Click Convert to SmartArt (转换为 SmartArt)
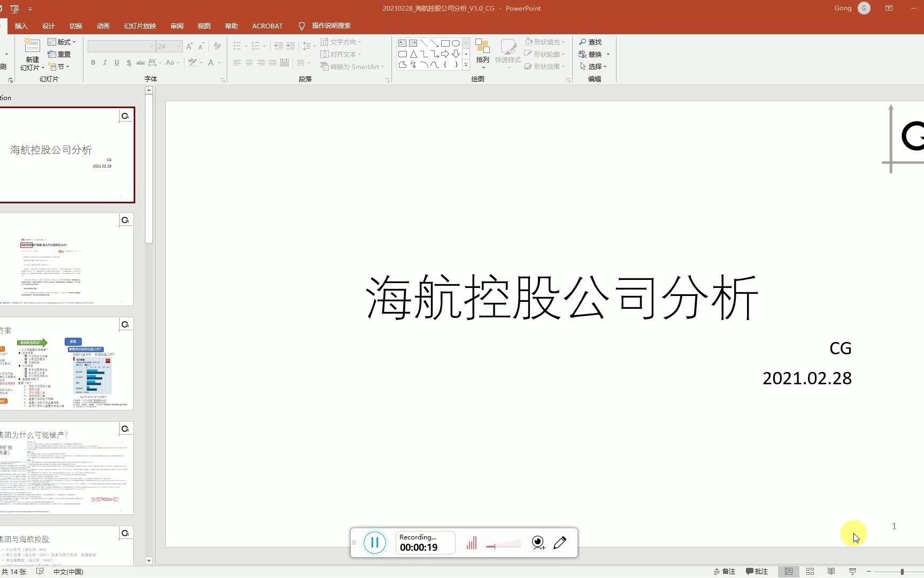This screenshot has height=578, width=924. [352, 66]
